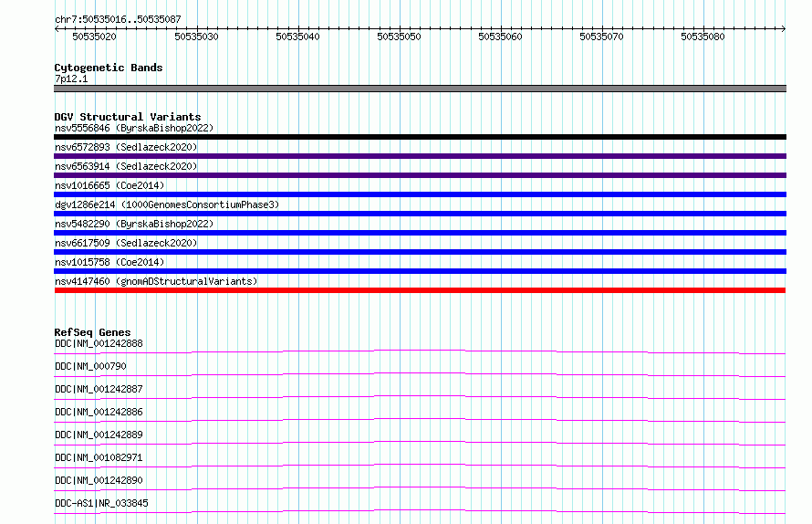The height and width of the screenshot is (524, 812).
Task: Select transcript DDC|NM_001242887 label
Action: pyautogui.click(x=99, y=389)
